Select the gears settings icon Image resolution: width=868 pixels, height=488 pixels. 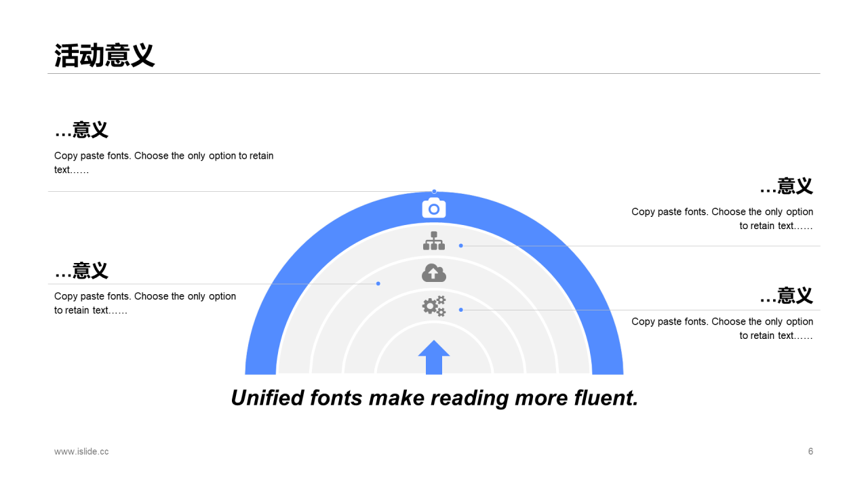(x=434, y=306)
